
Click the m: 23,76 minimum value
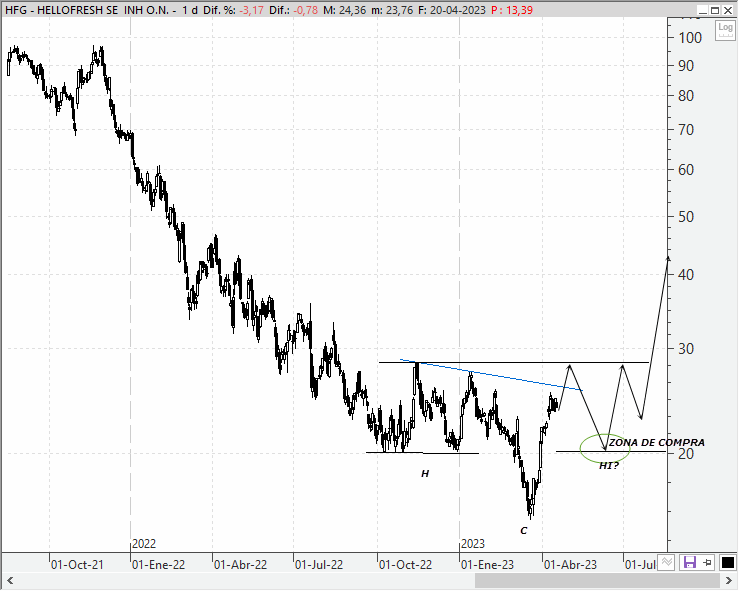click(x=392, y=10)
